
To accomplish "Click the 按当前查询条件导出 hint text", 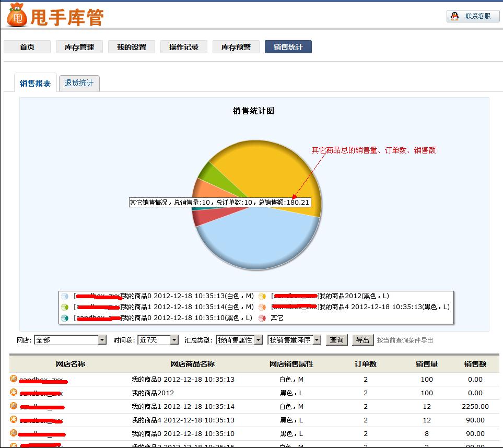I will pos(405,340).
